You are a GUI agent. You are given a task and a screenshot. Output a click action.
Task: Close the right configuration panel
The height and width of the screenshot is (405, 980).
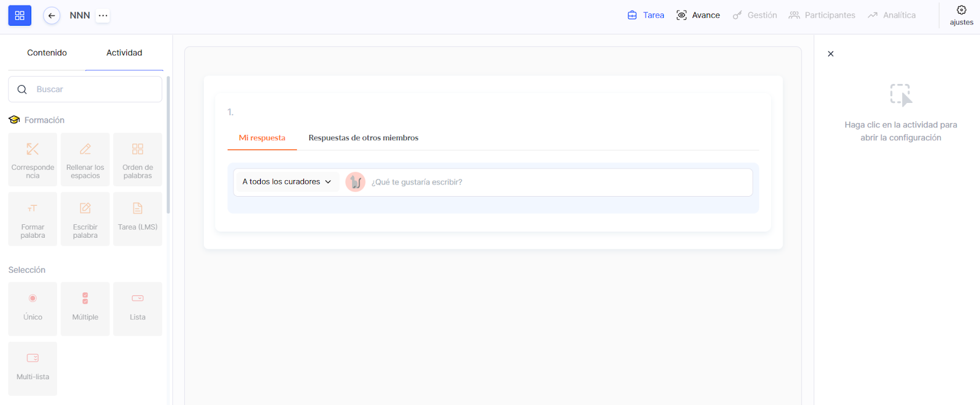pyautogui.click(x=831, y=54)
